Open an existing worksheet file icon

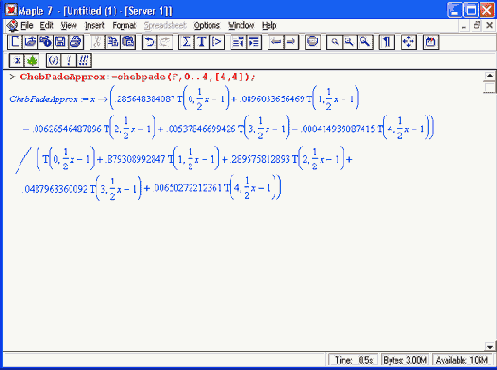coord(30,42)
